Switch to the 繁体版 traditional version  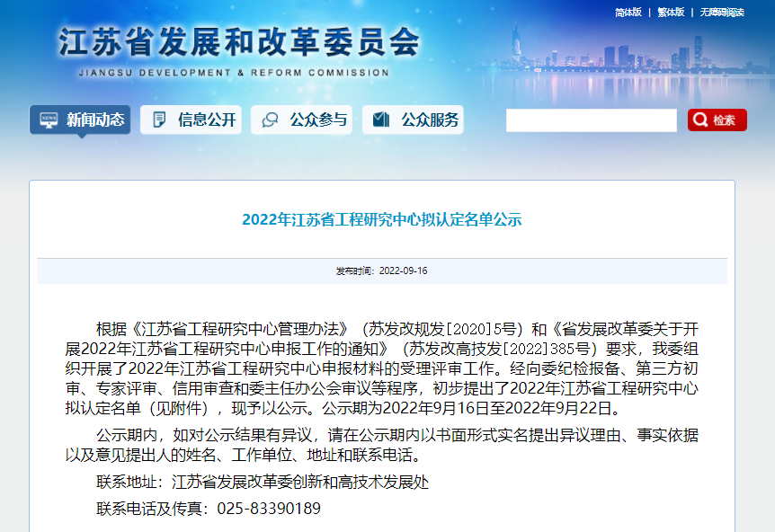pyautogui.click(x=671, y=13)
